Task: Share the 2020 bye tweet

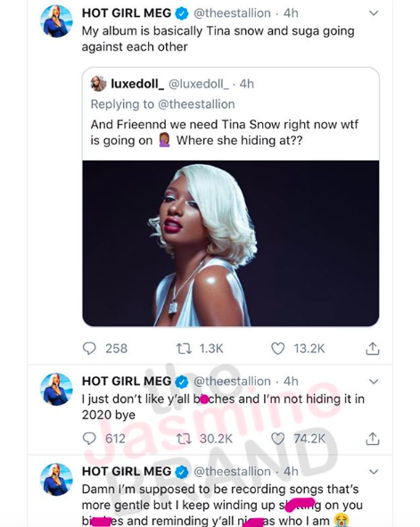Action: tap(372, 439)
